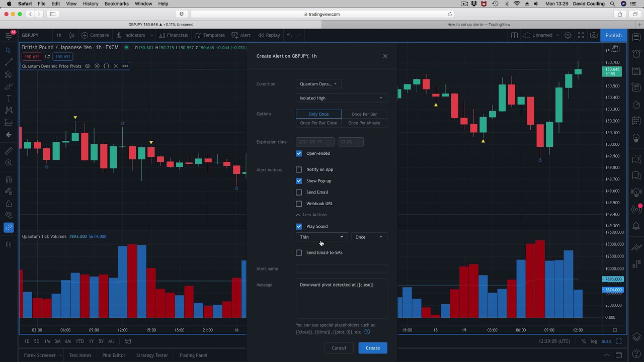The height and width of the screenshot is (362, 644).
Task: Click the Message text area
Action: click(342, 298)
